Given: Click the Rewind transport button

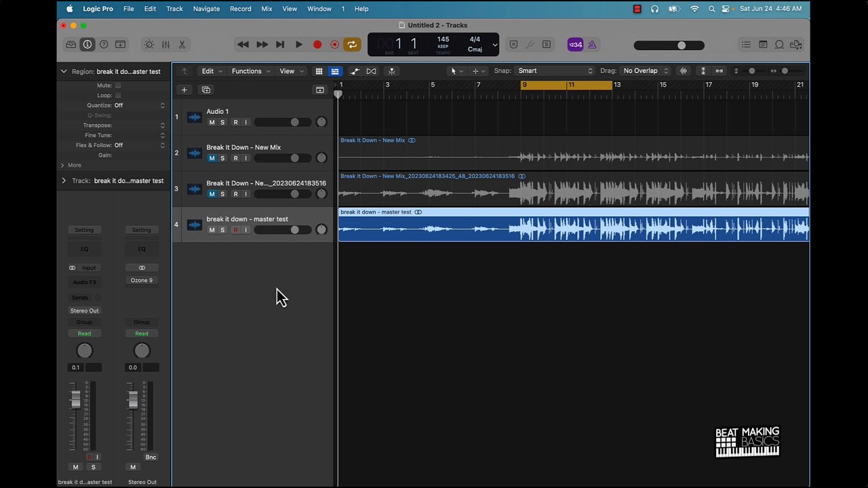Looking at the screenshot, I should [243, 45].
